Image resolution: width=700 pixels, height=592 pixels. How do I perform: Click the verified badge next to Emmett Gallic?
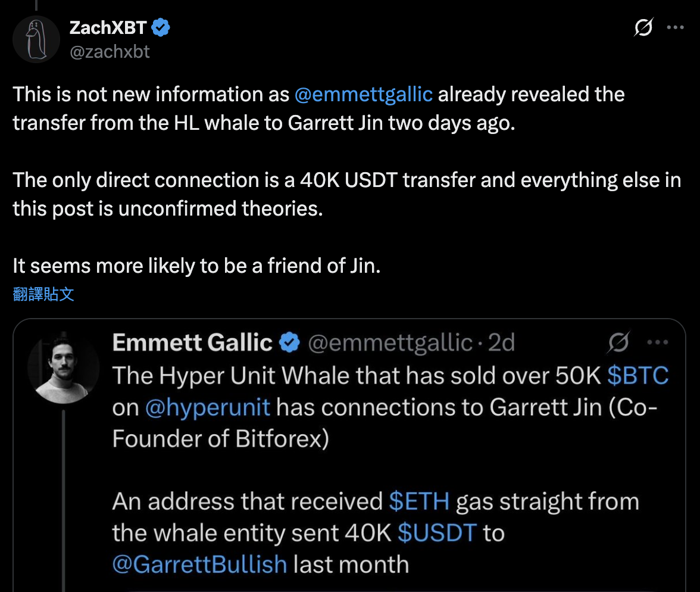289,342
